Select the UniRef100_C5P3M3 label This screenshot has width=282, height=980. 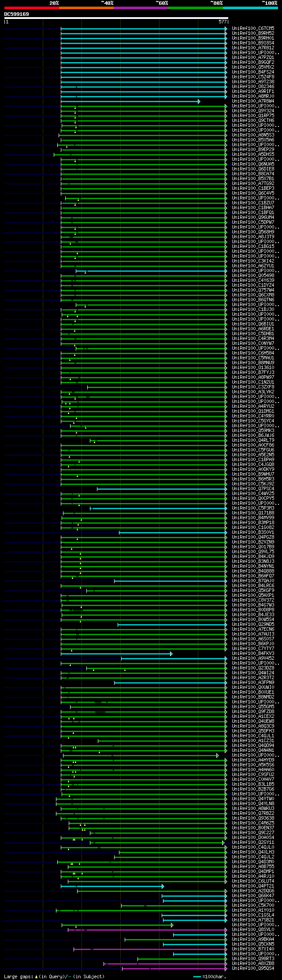(253, 508)
